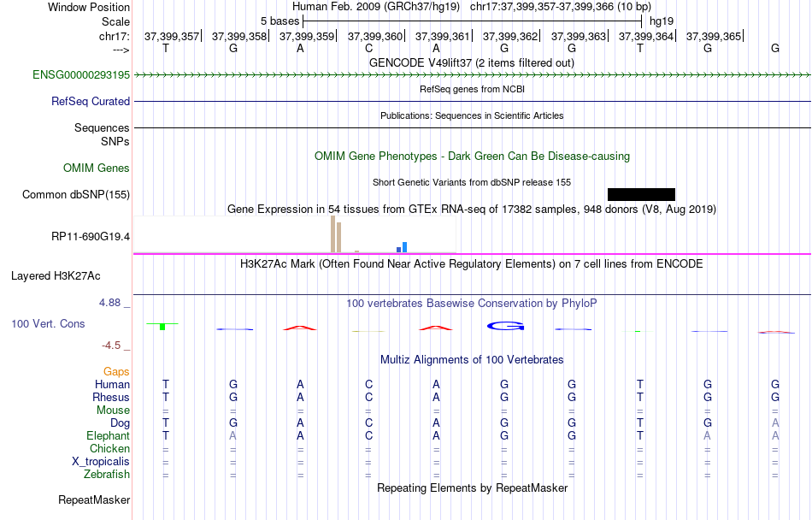Click the Human species row label
This screenshot has height=520, width=812.
pyautogui.click(x=112, y=384)
